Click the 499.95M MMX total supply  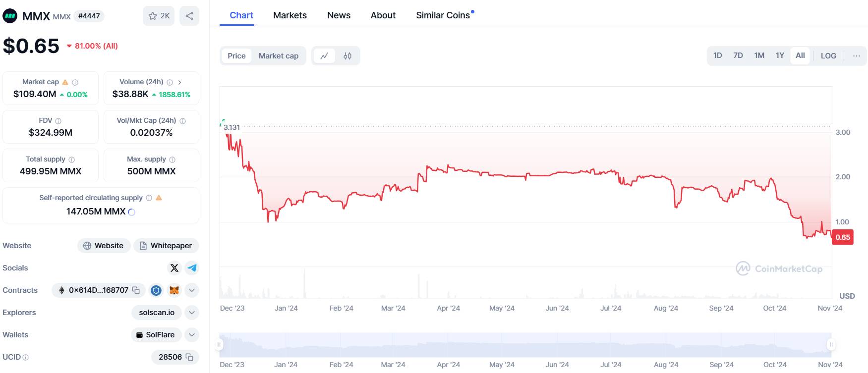[51, 171]
